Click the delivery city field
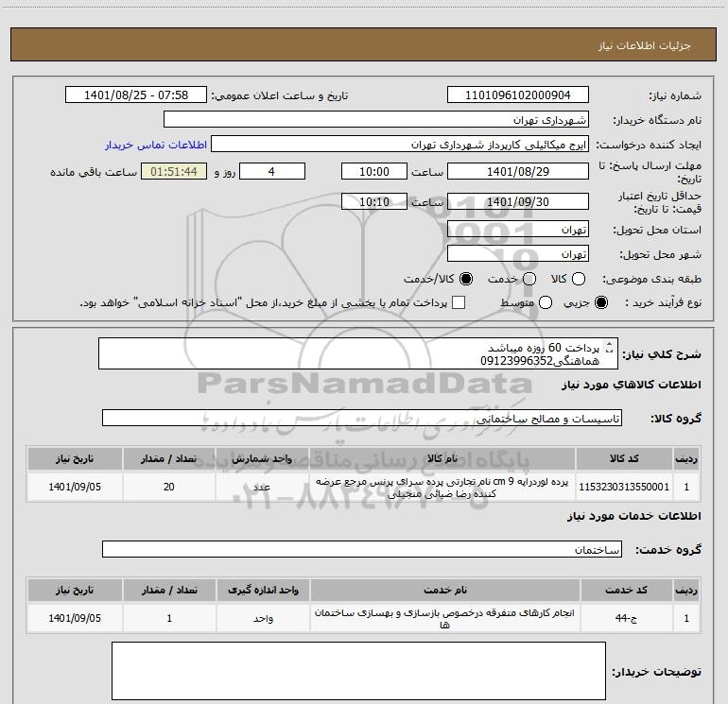Screen dimensions: 728x704 click(518, 253)
